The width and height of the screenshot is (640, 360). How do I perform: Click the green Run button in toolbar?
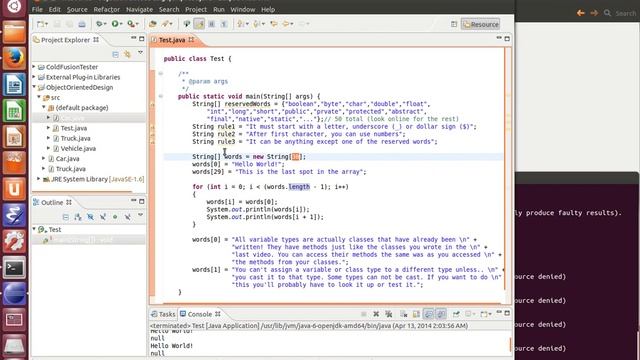[116, 24]
